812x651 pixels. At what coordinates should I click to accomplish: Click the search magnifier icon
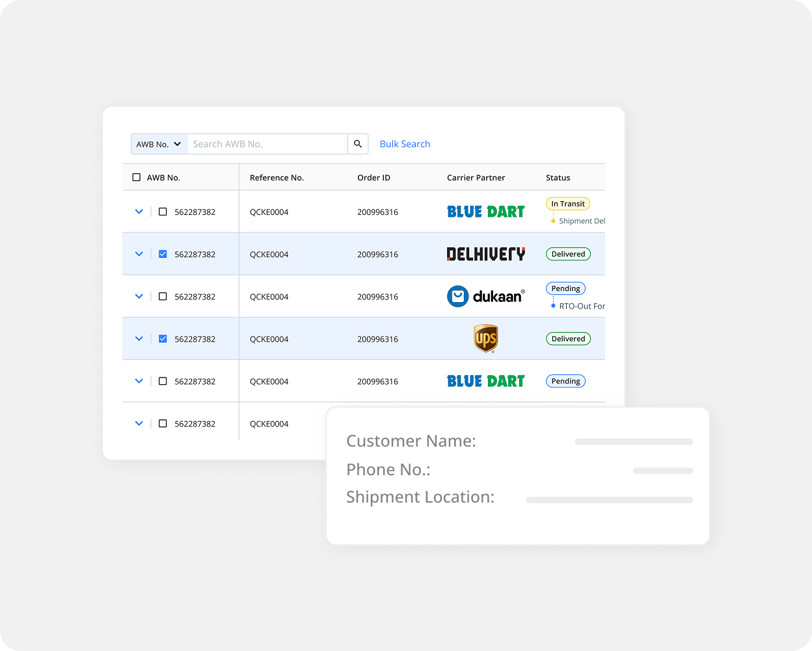coord(358,144)
